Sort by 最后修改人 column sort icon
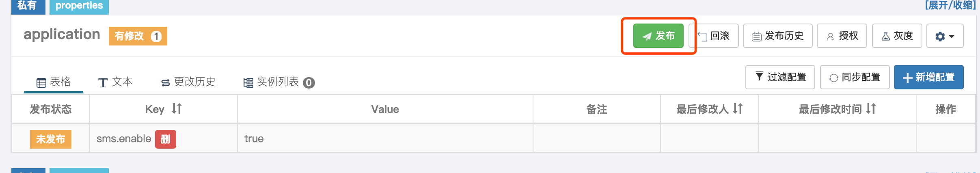Viewport: 980px width, 173px height. pyautogui.click(x=738, y=109)
